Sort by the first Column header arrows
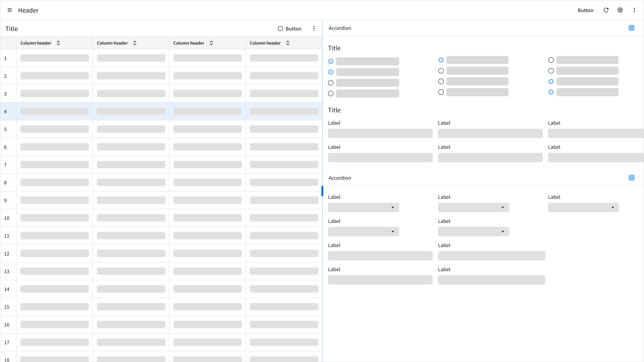644x362 pixels. point(58,43)
